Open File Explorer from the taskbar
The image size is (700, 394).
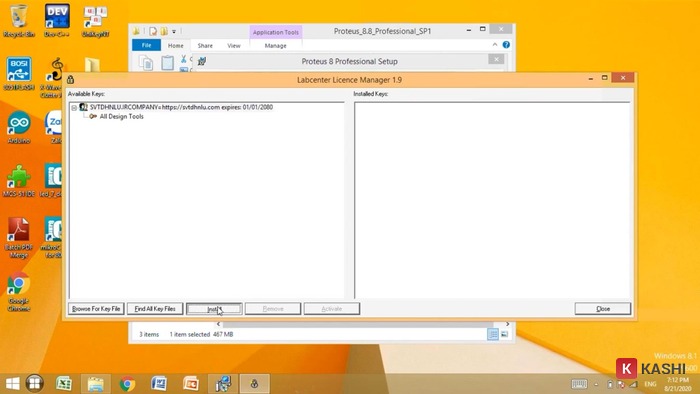[96, 383]
